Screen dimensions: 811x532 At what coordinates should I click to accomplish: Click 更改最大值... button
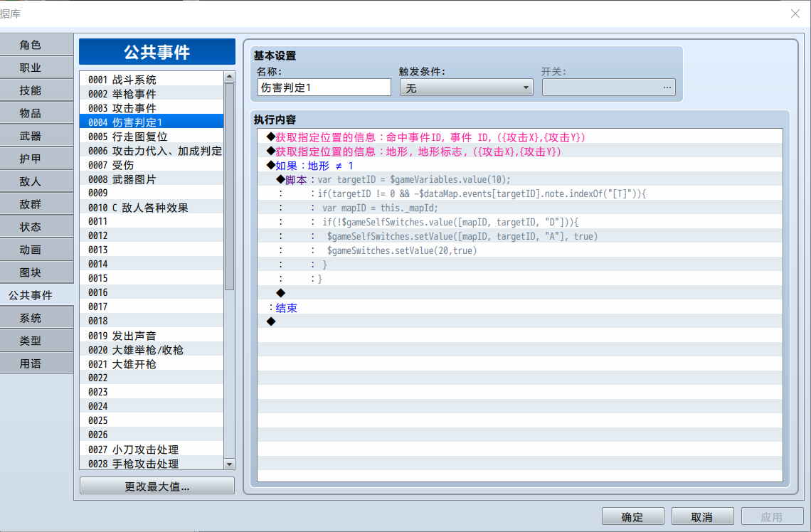point(157,486)
